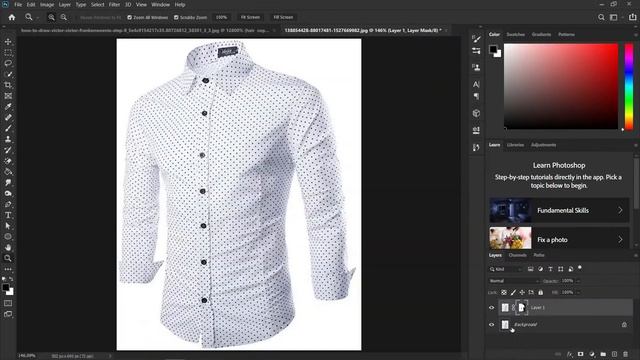Open the Window menu

160,4
